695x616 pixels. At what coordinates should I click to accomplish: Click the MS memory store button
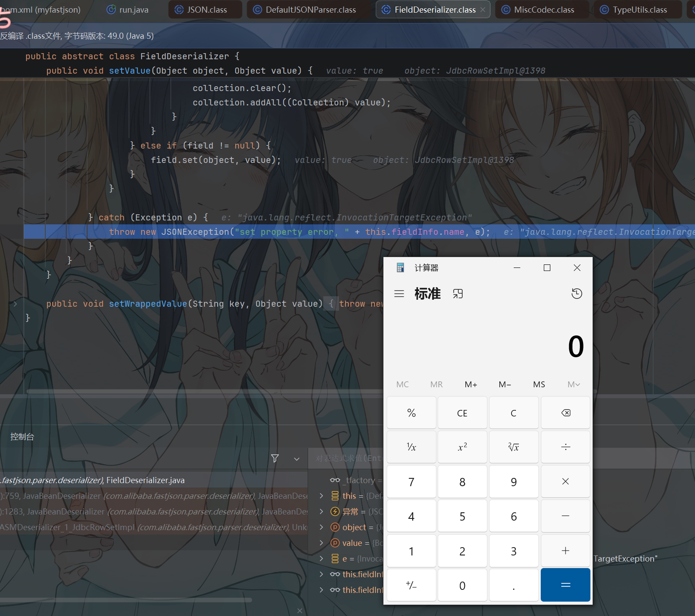click(539, 384)
